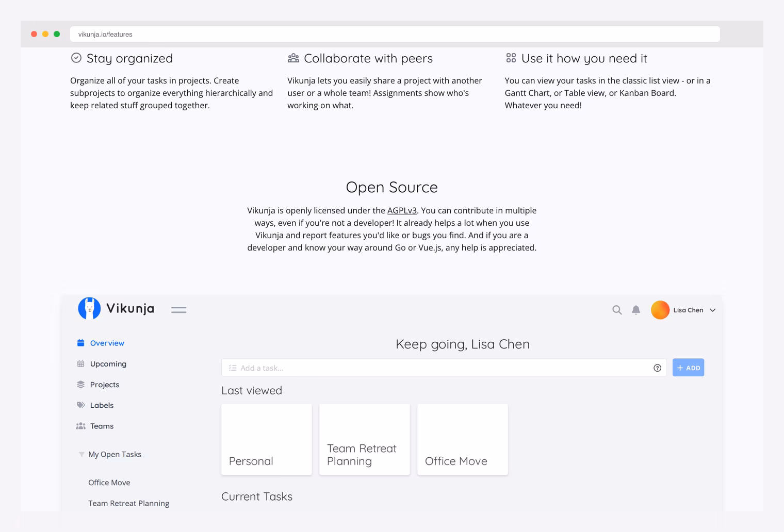The image size is (784, 532).
Task: Open the Upcoming menu item
Action: coord(108,364)
